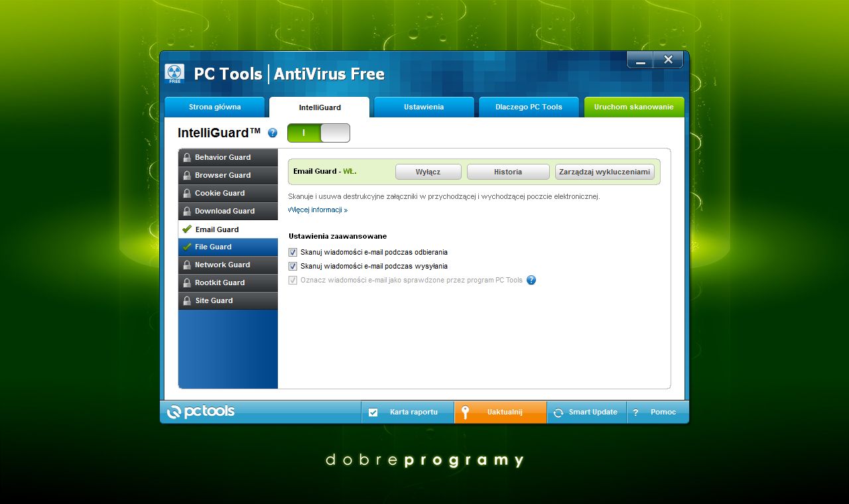849x504 pixels.
Task: Select Cookie Guard in the sidebar
Action: tap(228, 194)
